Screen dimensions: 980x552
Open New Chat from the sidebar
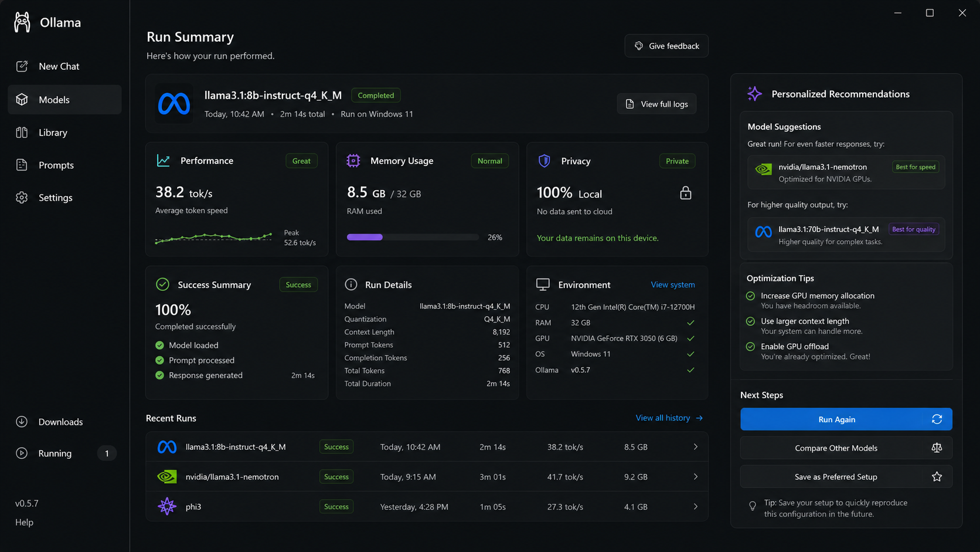(x=64, y=66)
